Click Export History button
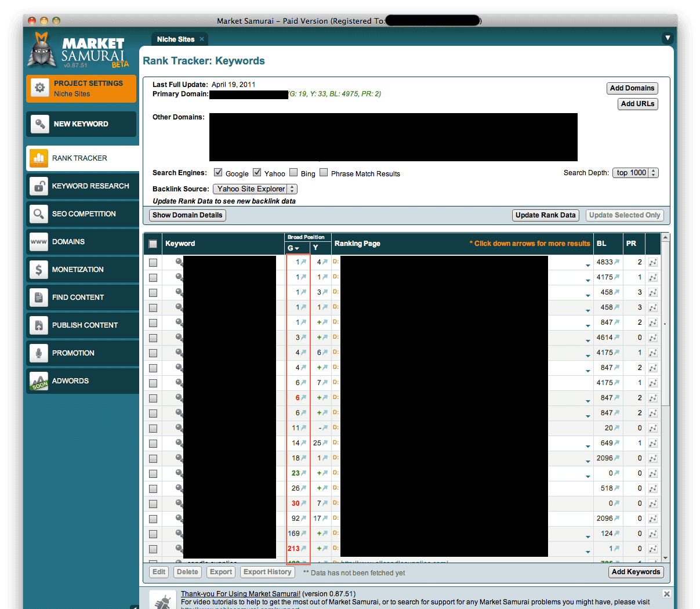The image size is (700, 609). pyautogui.click(x=267, y=572)
